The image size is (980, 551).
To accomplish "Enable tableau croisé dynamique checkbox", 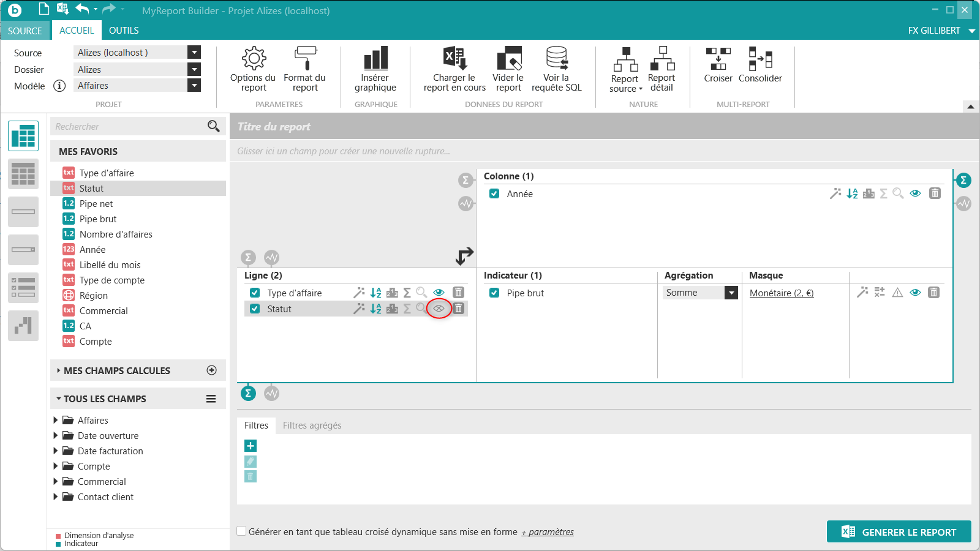I will [x=242, y=531].
